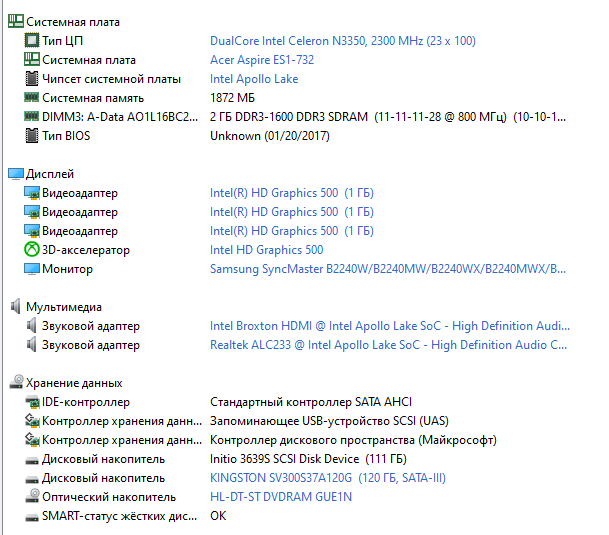Image resolution: width=609 pixels, height=535 pixels.
Task: Click the CPU chip icon beside Тип ЦП
Action: [x=32, y=40]
